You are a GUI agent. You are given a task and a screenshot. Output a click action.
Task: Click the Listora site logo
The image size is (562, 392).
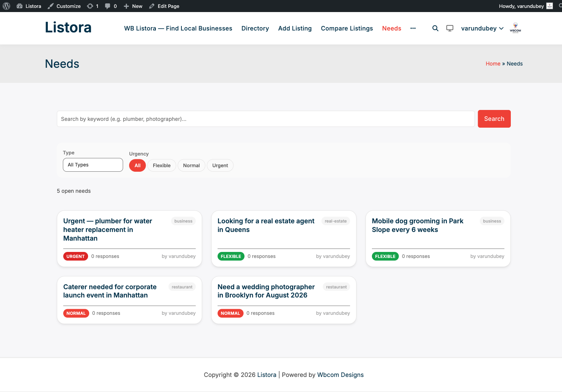pos(68,27)
